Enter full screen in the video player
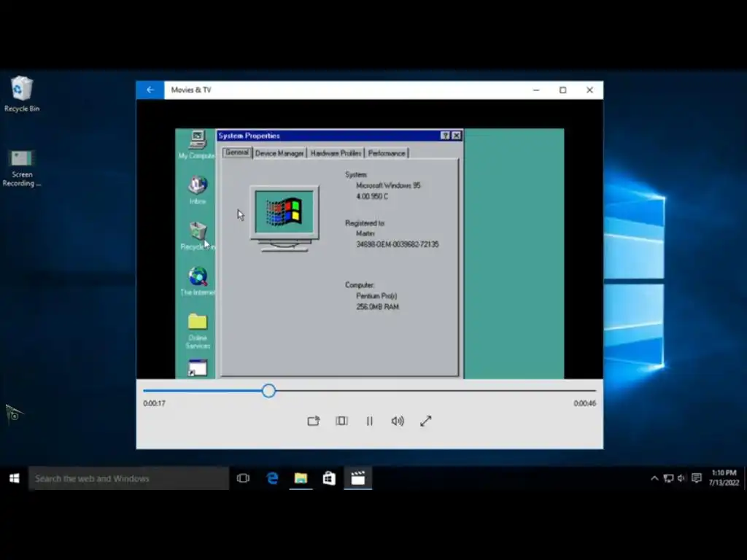 tap(426, 421)
